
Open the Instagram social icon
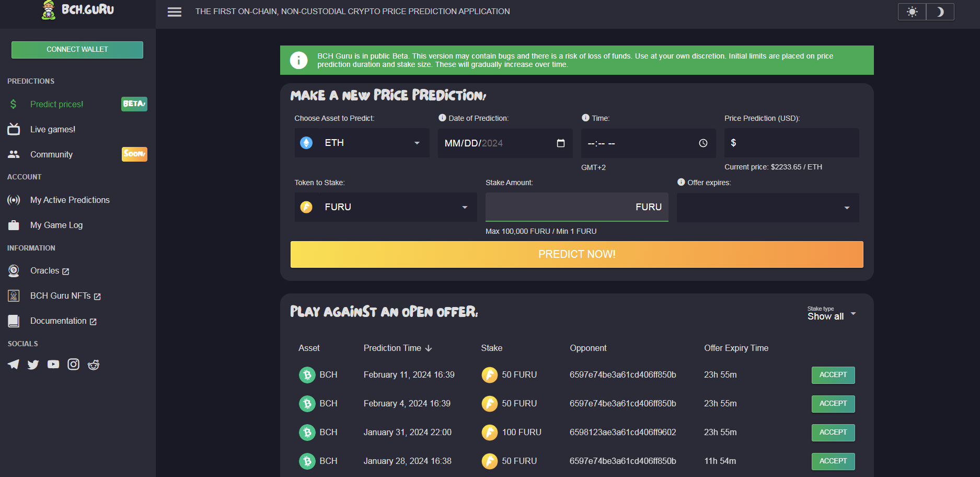click(74, 364)
